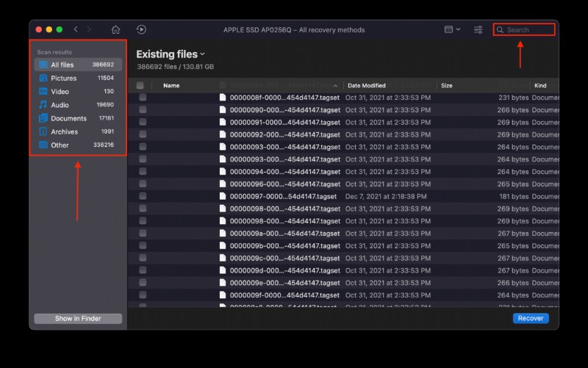
Task: Click the Pictures sidebar icon
Action: 43,78
